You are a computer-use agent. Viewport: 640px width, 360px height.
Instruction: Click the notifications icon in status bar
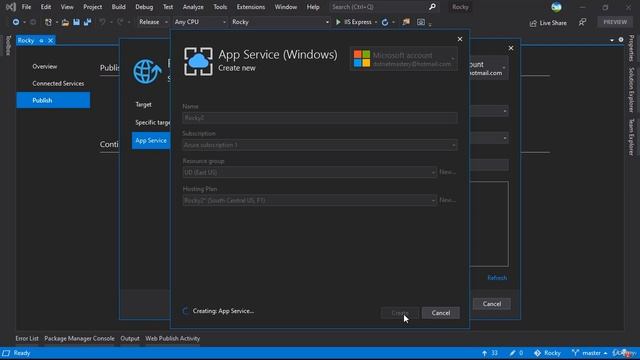coord(624,353)
